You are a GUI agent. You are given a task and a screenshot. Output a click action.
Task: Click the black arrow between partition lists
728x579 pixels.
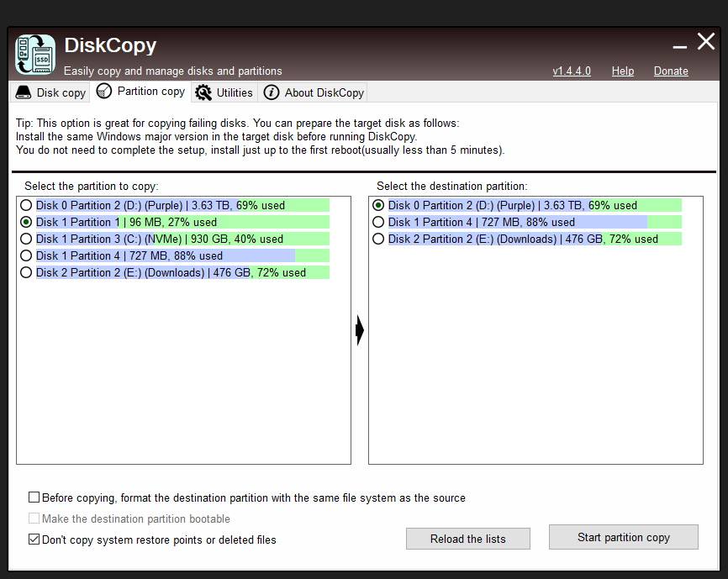click(360, 330)
